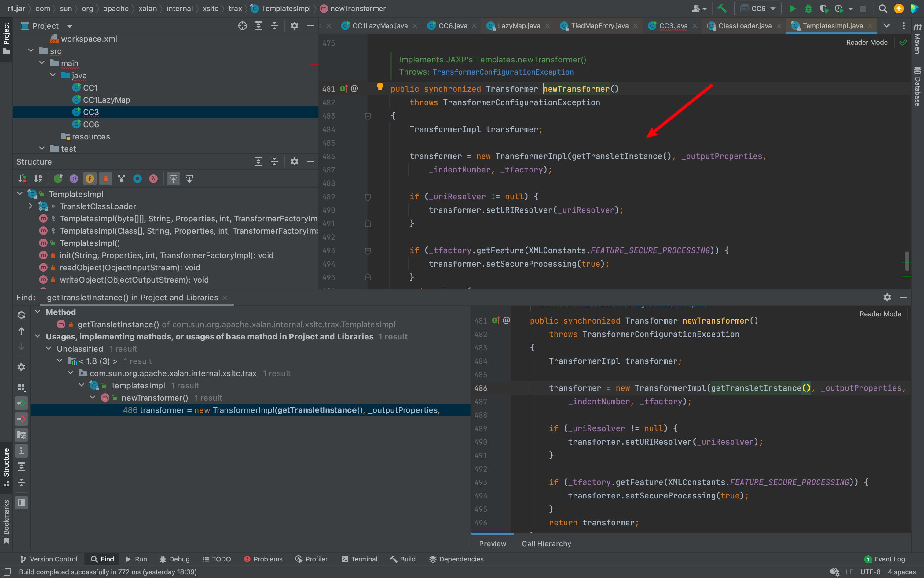Expand all Find results

pyautogui.click(x=21, y=466)
